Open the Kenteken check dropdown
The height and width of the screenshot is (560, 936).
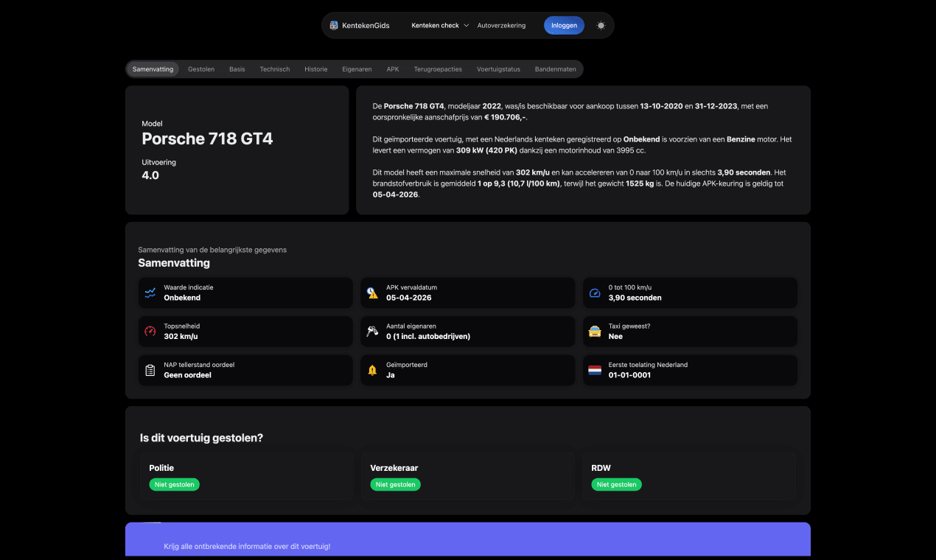(440, 25)
